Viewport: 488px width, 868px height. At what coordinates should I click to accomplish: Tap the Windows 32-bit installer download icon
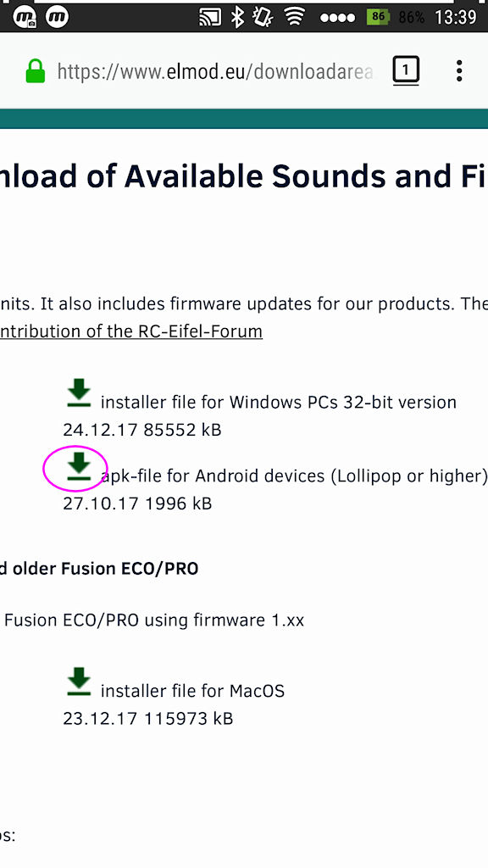point(79,393)
